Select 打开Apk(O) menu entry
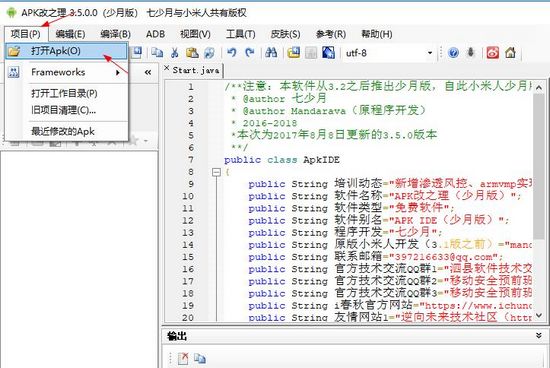This screenshot has width=550, height=368. click(x=66, y=51)
